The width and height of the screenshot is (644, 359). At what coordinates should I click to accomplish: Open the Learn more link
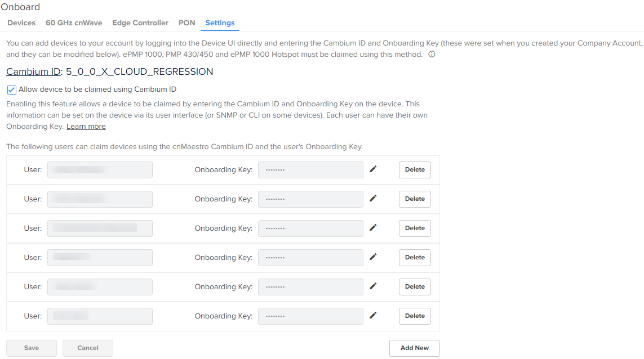tap(86, 127)
